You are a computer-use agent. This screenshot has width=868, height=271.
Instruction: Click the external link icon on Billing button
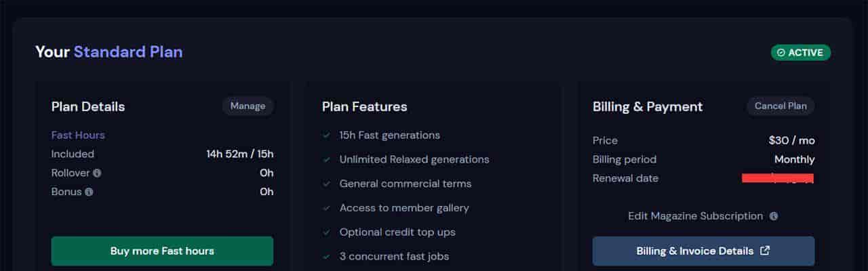pyautogui.click(x=765, y=251)
